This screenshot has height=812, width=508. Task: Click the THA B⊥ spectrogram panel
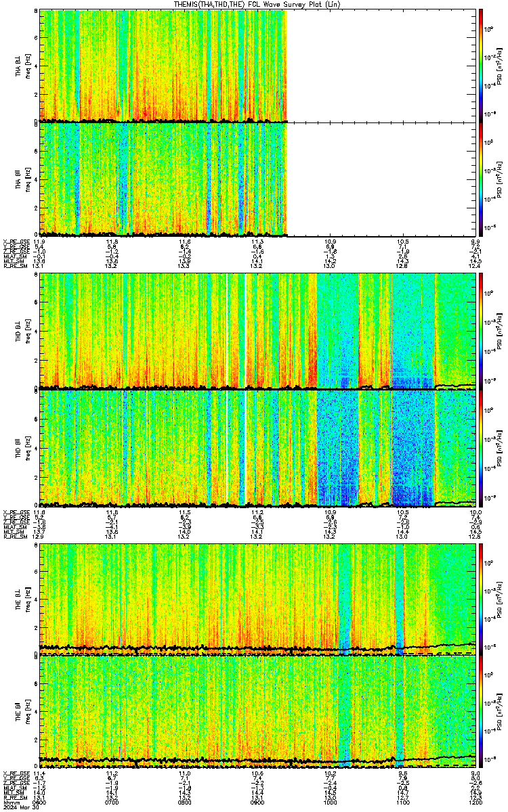[x=257, y=66]
